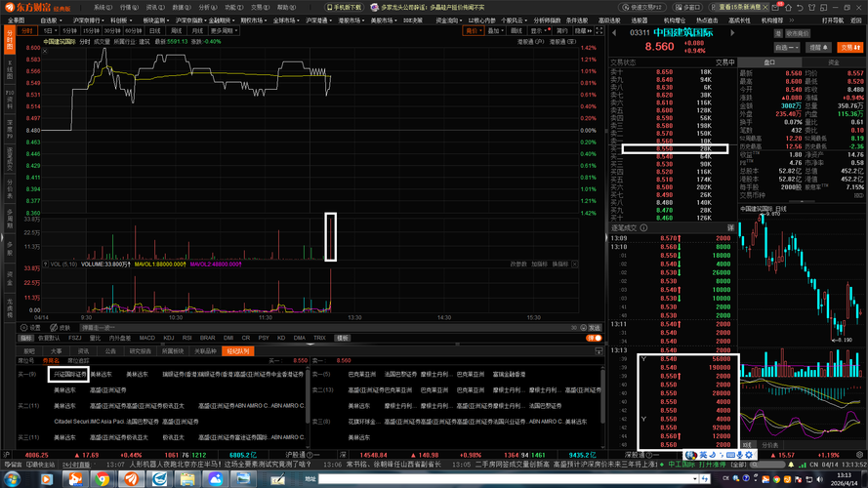Select the KDJ indicator
Screen dimensions: 868x488
click(169, 338)
